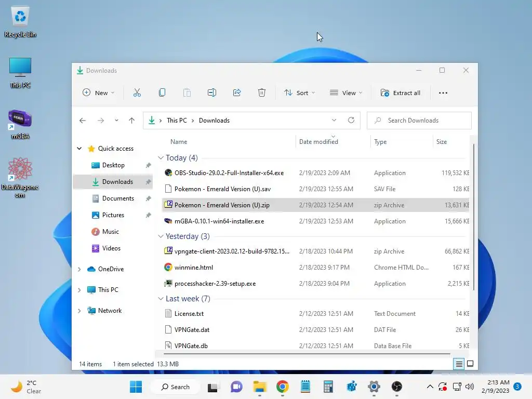Image resolution: width=532 pixels, height=399 pixels.
Task: Open the New dropdown menu
Action: click(99, 92)
